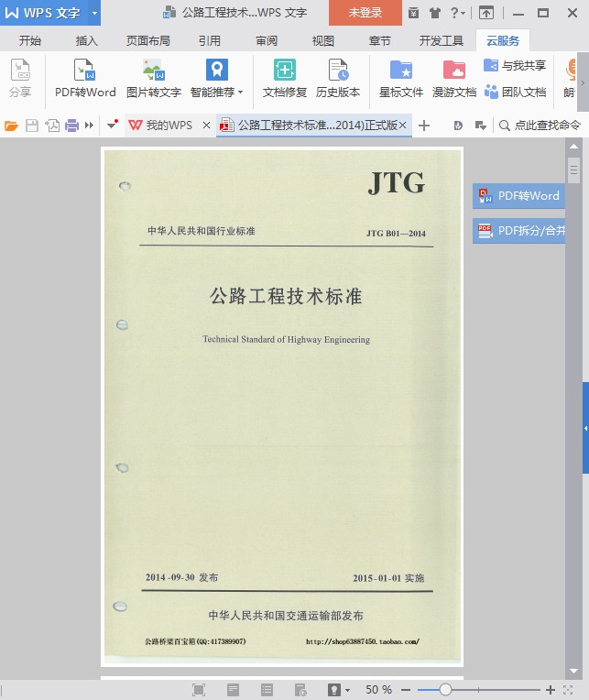Open PDF转Word converter in ribbon

[85, 79]
